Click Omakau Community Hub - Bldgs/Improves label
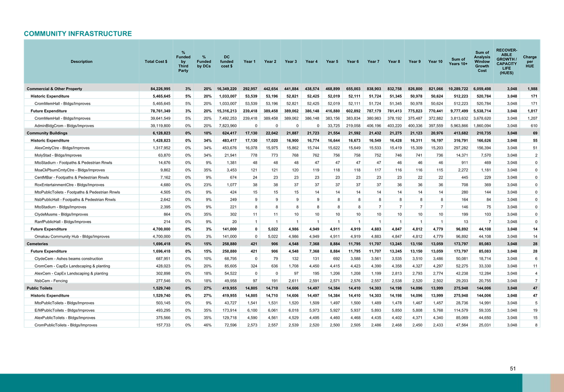 (x=72, y=236)
